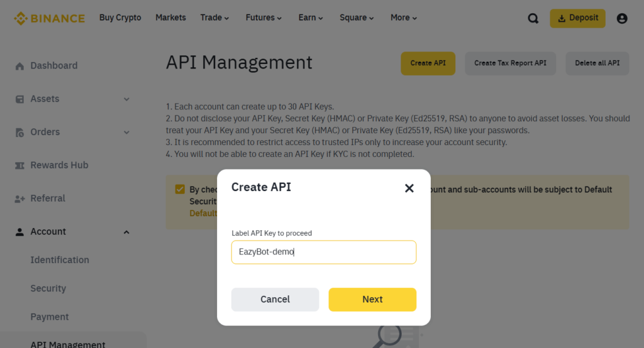
Task: Open the user profile icon
Action: click(622, 18)
